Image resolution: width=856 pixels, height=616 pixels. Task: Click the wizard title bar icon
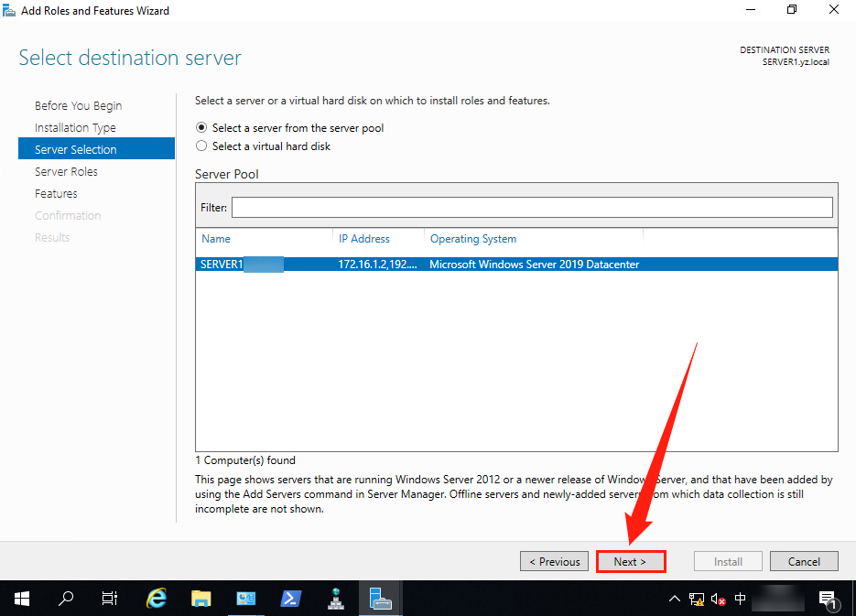[9, 10]
